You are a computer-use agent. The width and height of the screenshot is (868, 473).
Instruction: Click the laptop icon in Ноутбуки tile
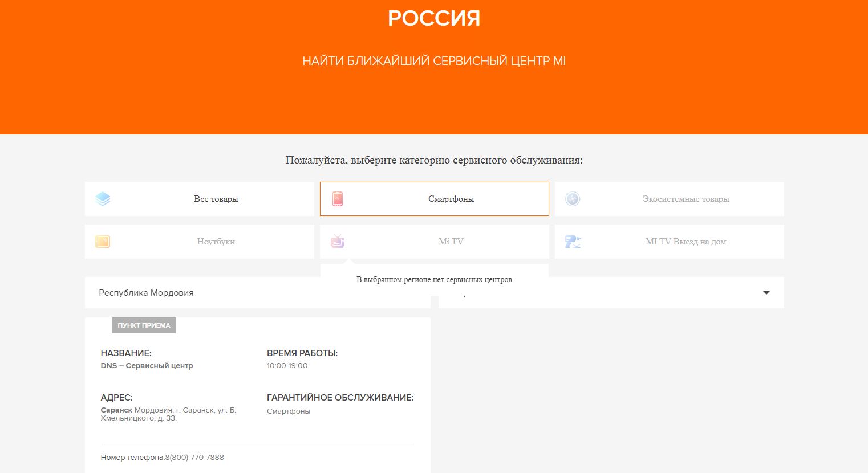(103, 242)
